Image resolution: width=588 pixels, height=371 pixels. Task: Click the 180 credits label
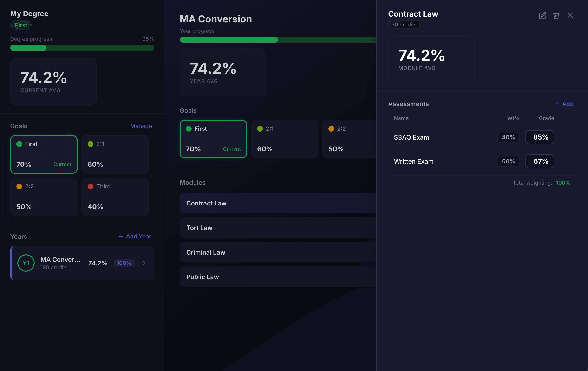point(54,268)
